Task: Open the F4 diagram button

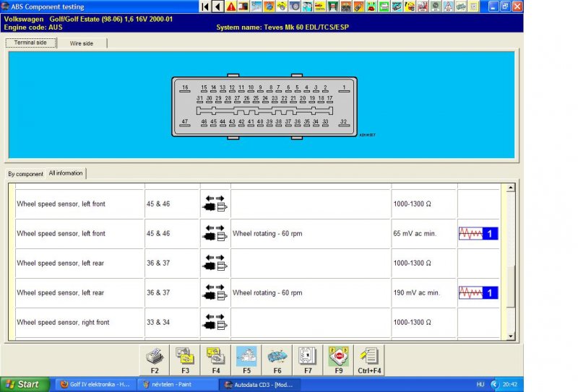Action: pos(216,360)
